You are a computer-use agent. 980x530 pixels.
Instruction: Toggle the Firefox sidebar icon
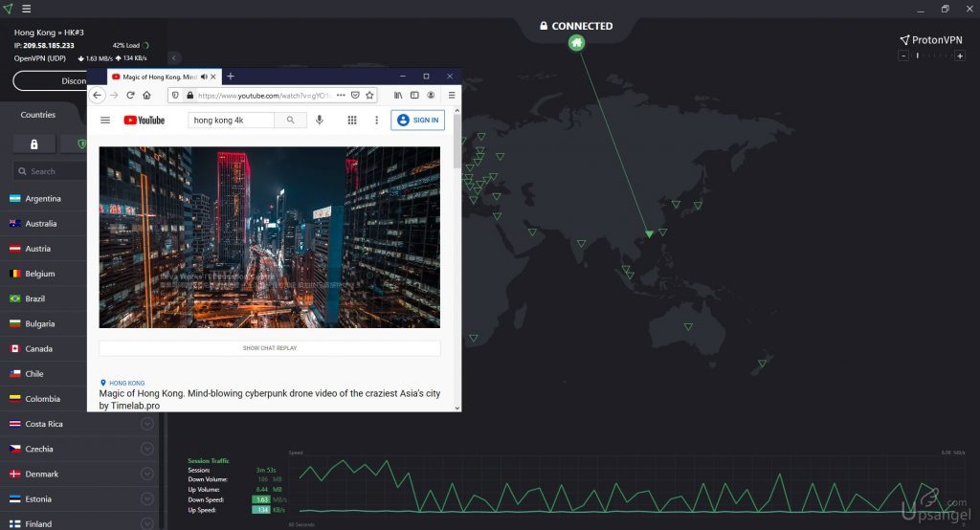click(x=414, y=95)
